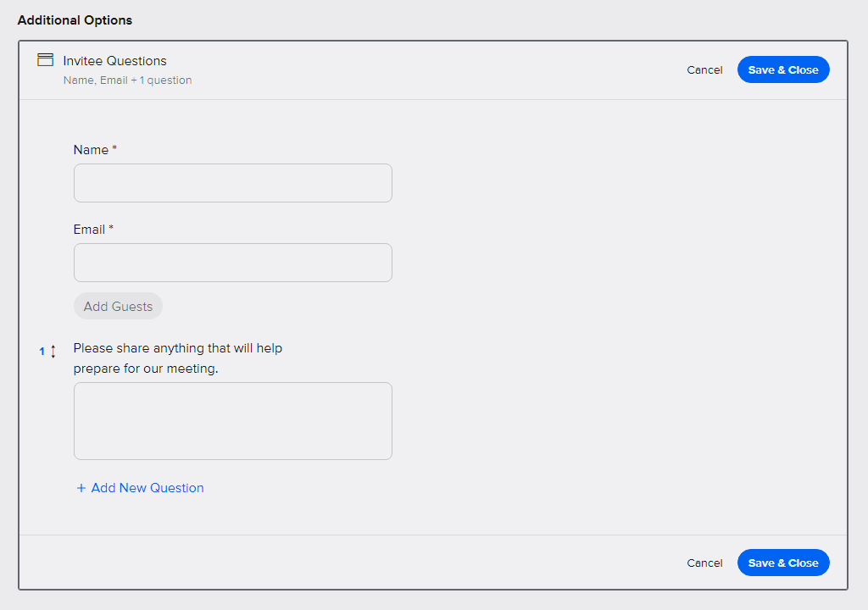Click the reorder arrow beside question 1
Screen dimensions: 868x610
tap(53, 352)
